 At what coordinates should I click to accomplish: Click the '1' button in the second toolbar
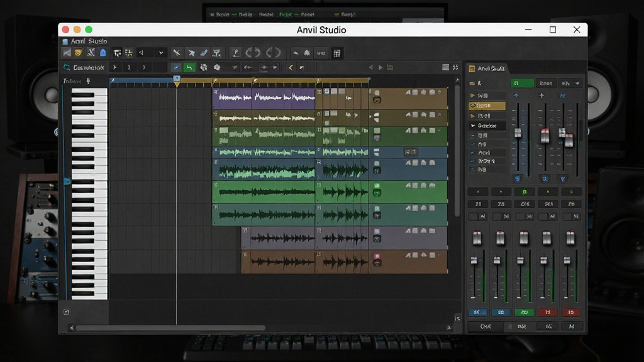click(128, 67)
